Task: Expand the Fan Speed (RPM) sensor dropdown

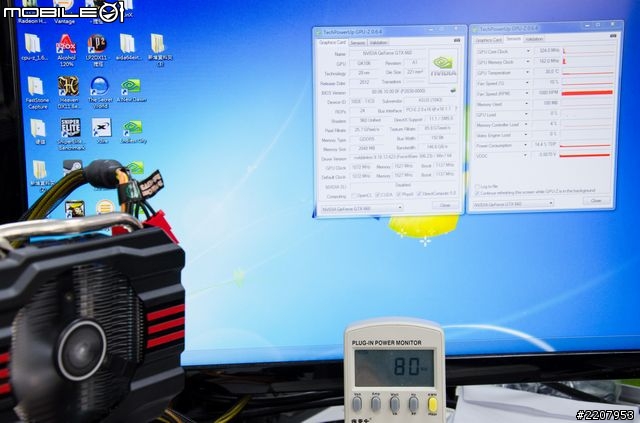Action: 527,94
